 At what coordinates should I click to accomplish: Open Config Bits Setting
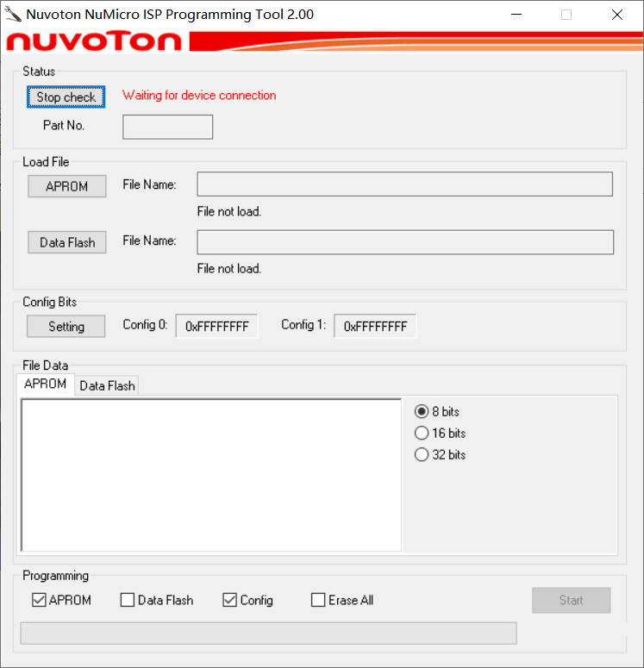66,327
